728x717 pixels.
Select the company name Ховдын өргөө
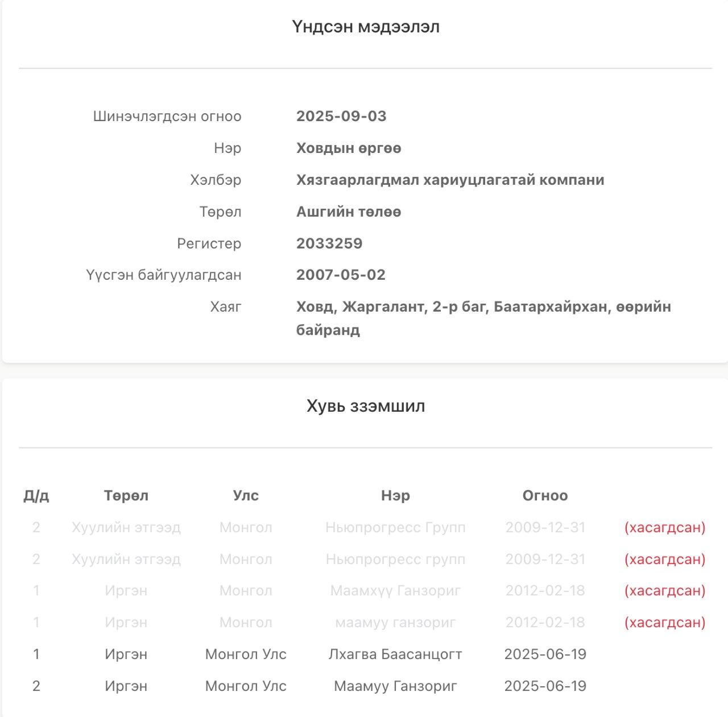click(349, 148)
